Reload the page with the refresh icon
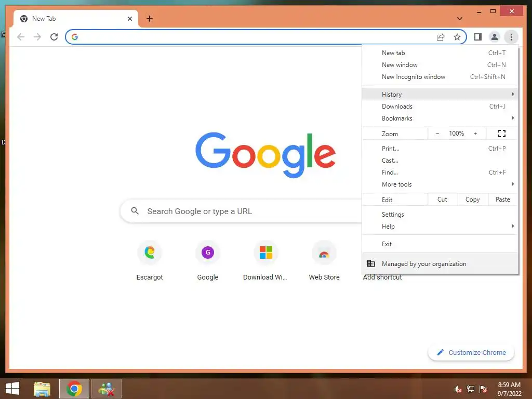 pos(54,37)
